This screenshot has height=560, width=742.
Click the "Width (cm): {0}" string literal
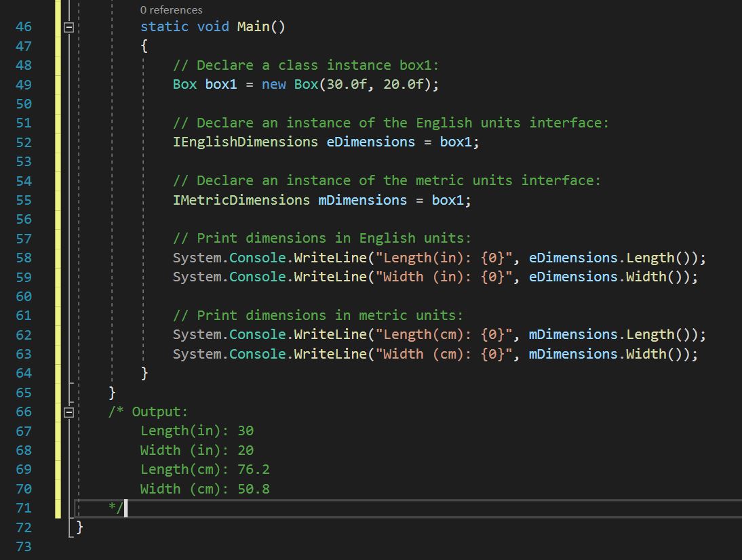(444, 354)
